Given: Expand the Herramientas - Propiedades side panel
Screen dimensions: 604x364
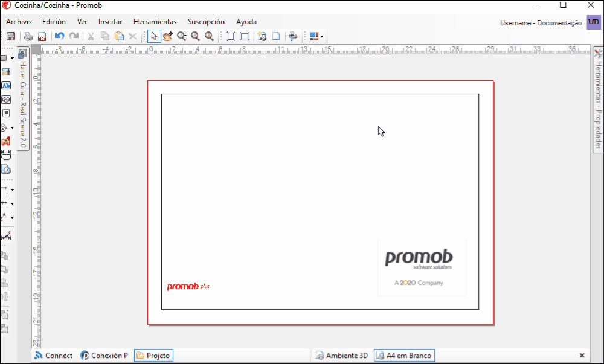Looking at the screenshot, I should click(598, 99).
